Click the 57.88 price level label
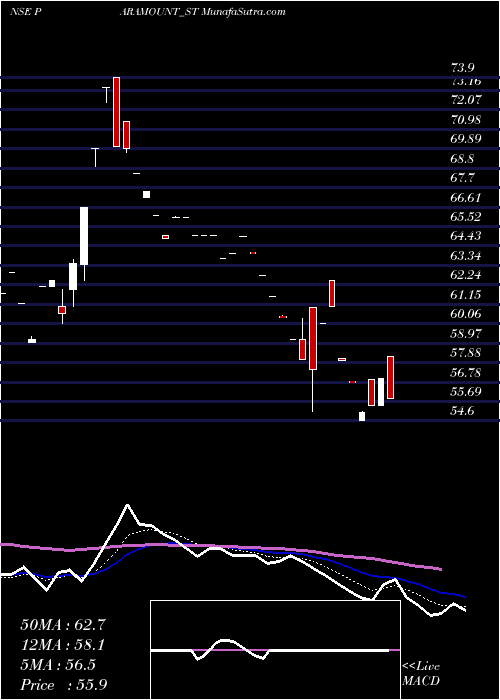Screen dimensions: 500x700 [467, 353]
